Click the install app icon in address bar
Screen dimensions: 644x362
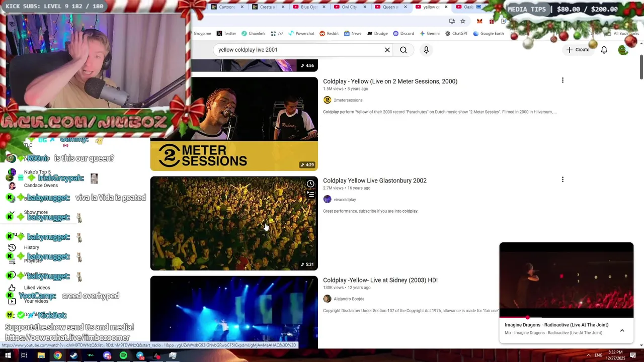point(452,21)
